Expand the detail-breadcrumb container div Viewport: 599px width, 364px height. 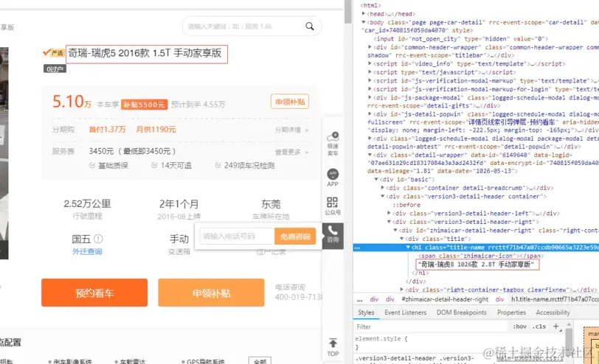point(382,187)
